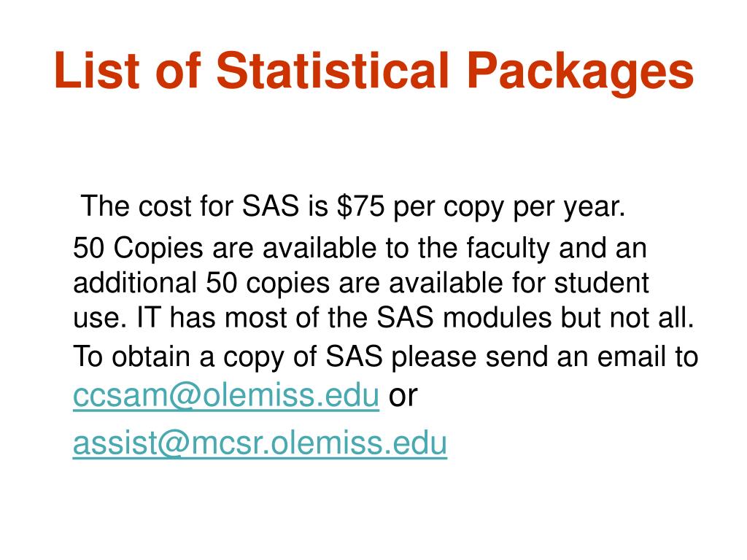Viewport: 747px width, 560px height.
Task: Open the ccsam@olemiss.edu email link
Action: [226, 395]
